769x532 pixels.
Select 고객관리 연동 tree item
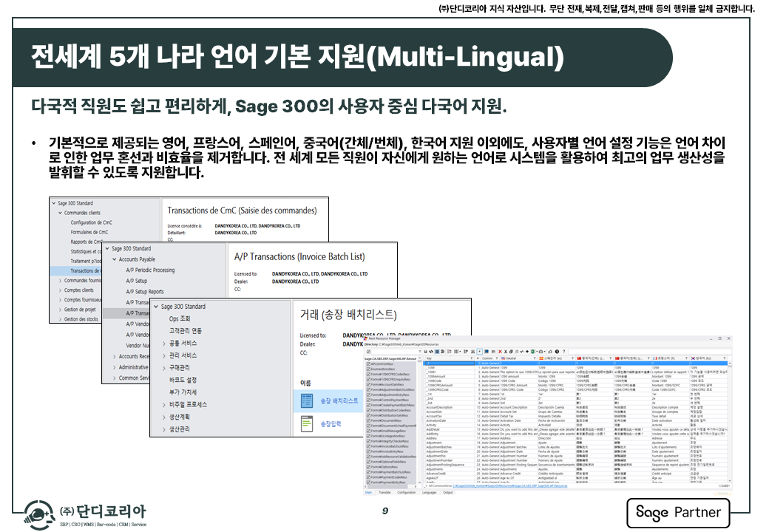186,331
